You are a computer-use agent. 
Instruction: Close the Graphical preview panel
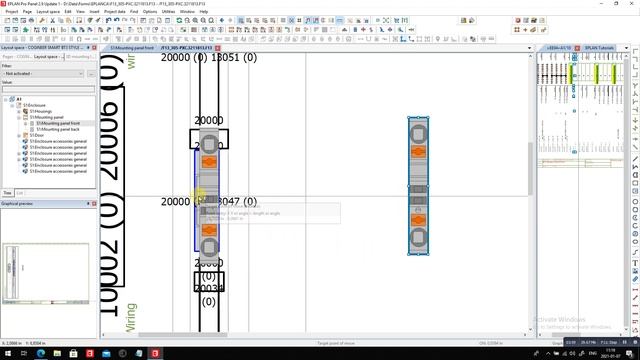[94, 203]
